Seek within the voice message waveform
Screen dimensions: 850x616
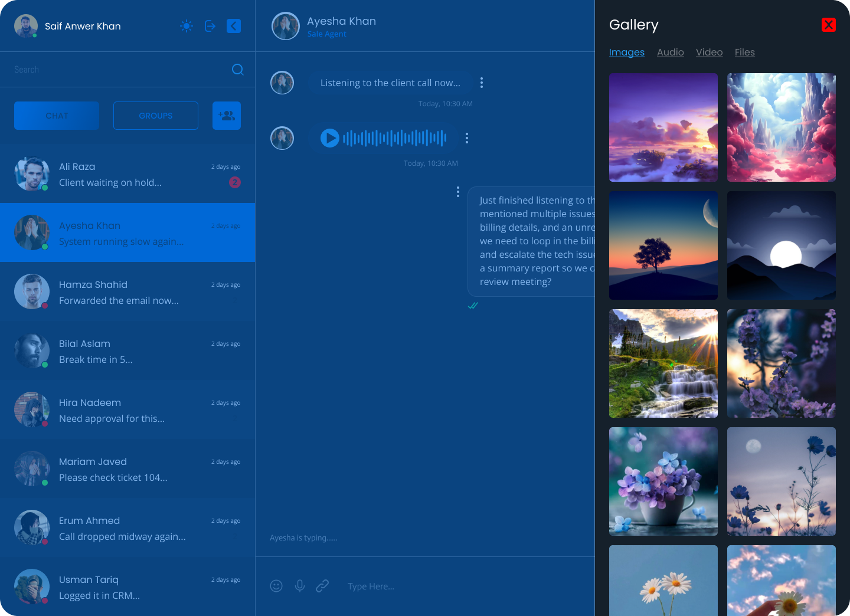point(395,138)
